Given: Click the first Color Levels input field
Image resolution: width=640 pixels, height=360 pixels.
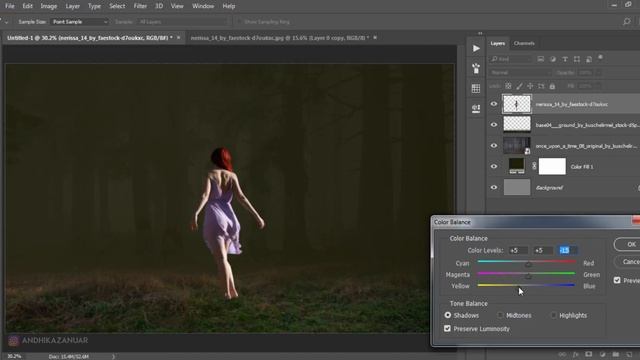Looking at the screenshot, I should coord(518,250).
